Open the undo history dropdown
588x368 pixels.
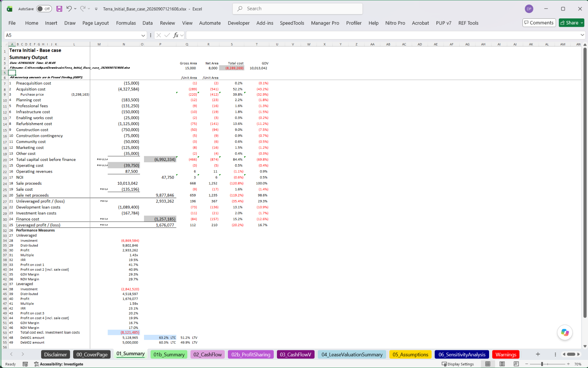[75, 9]
